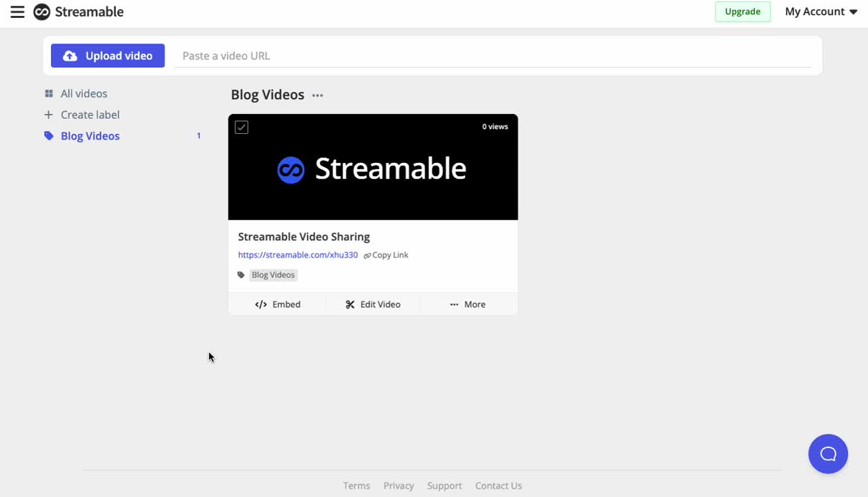Viewport: 868px width, 497px height.
Task: Go to All videos in sidebar
Action: 83,94
